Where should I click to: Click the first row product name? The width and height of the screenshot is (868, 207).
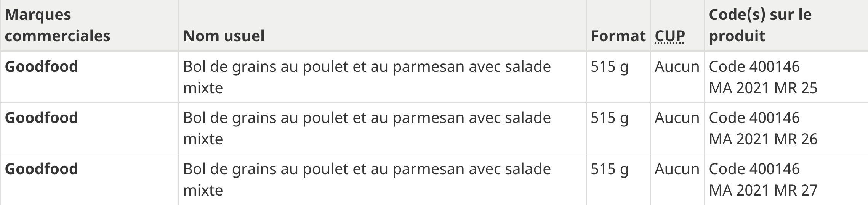(367, 77)
